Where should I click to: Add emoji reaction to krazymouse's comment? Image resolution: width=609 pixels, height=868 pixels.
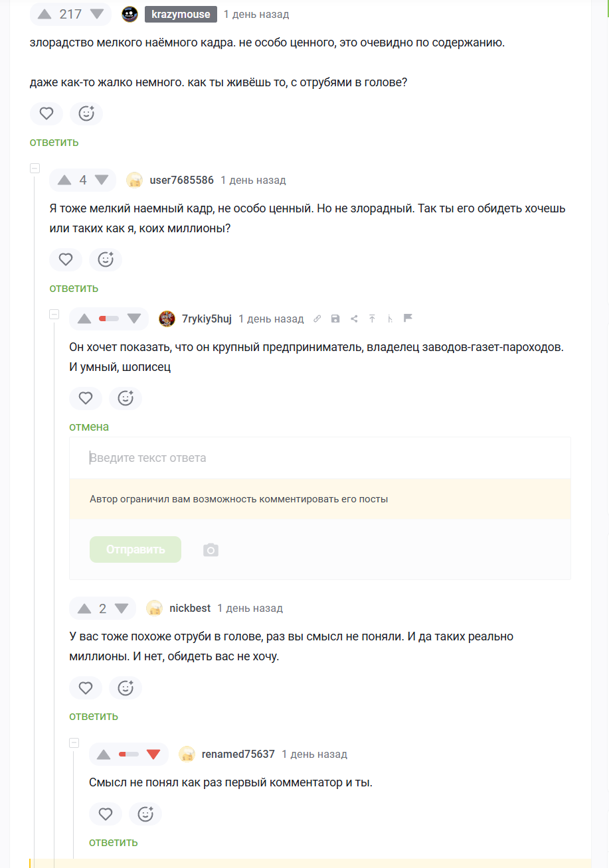click(86, 113)
